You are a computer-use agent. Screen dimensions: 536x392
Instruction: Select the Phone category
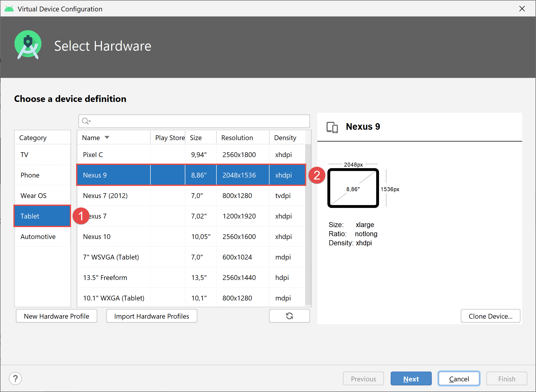tap(42, 175)
